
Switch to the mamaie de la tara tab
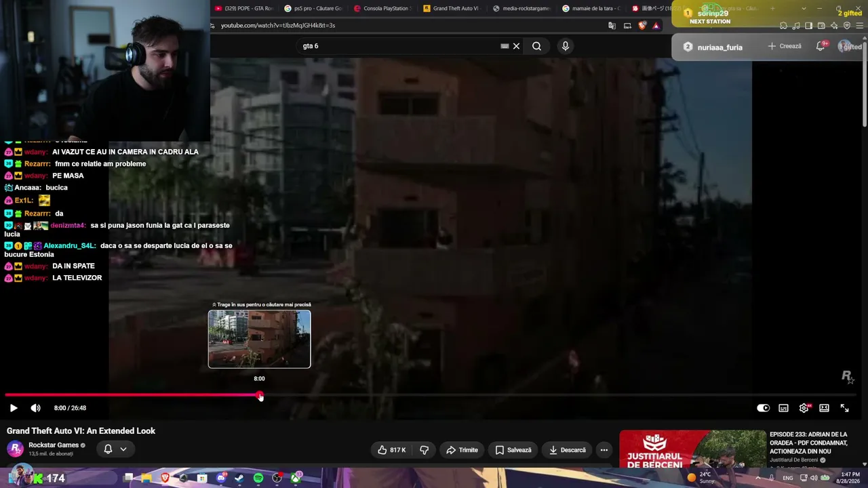(591, 8)
